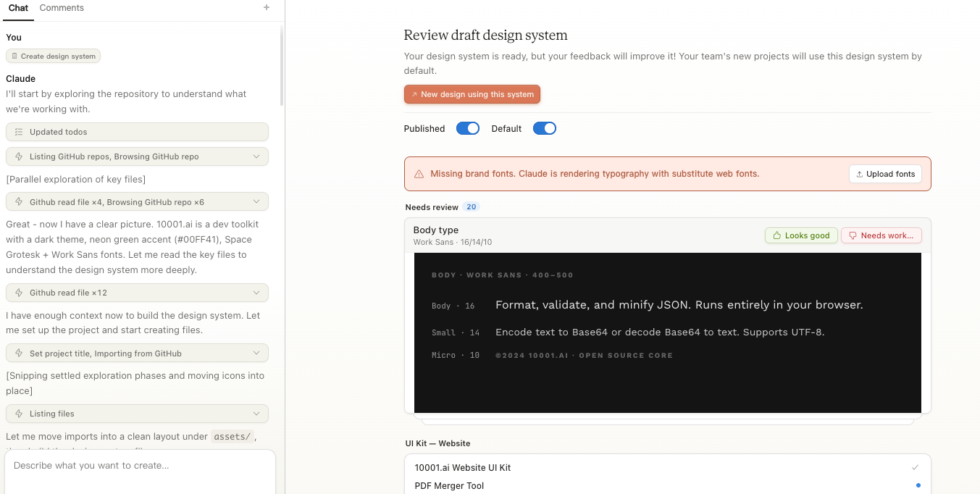Toggle the Default switch
980x494 pixels.
545,128
